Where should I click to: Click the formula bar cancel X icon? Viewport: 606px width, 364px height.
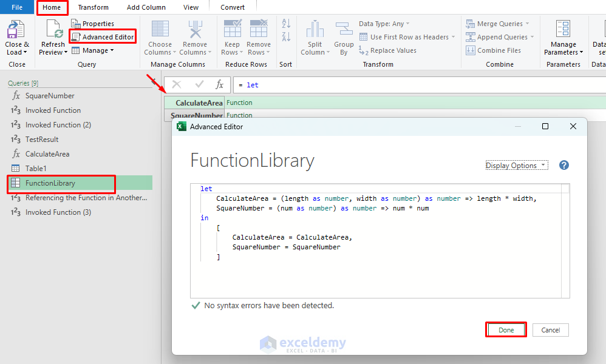point(177,84)
